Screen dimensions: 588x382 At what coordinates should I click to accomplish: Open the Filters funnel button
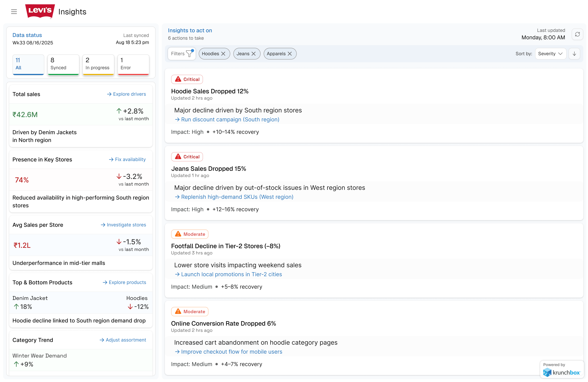pos(182,54)
